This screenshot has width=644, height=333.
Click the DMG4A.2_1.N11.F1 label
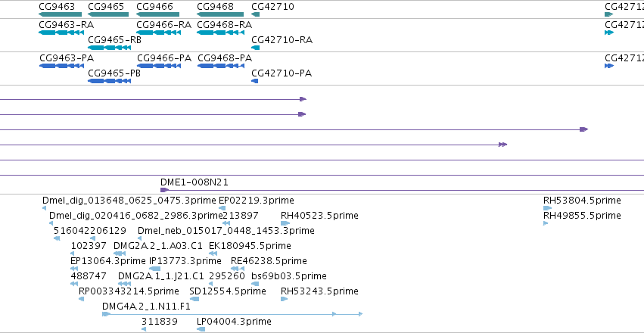pos(146,307)
